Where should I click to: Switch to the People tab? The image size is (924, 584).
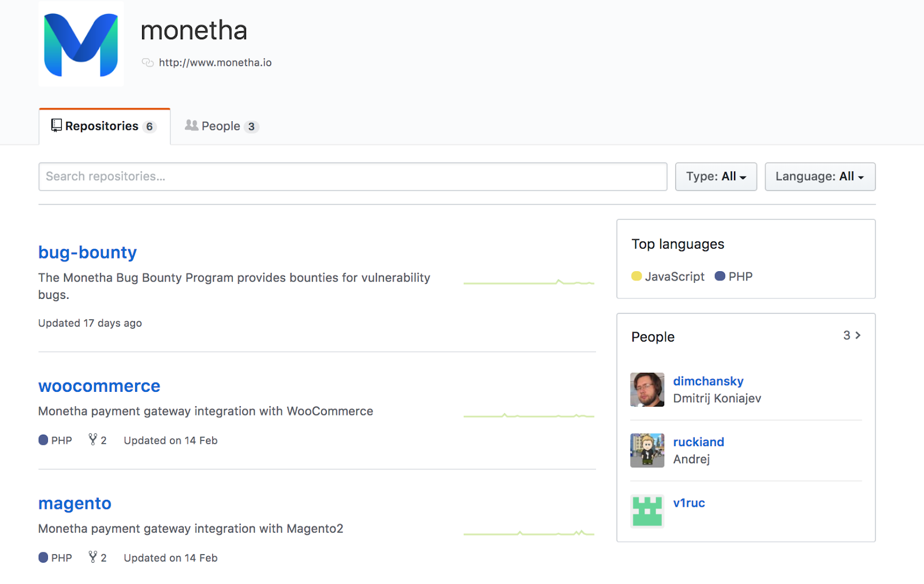(x=221, y=126)
